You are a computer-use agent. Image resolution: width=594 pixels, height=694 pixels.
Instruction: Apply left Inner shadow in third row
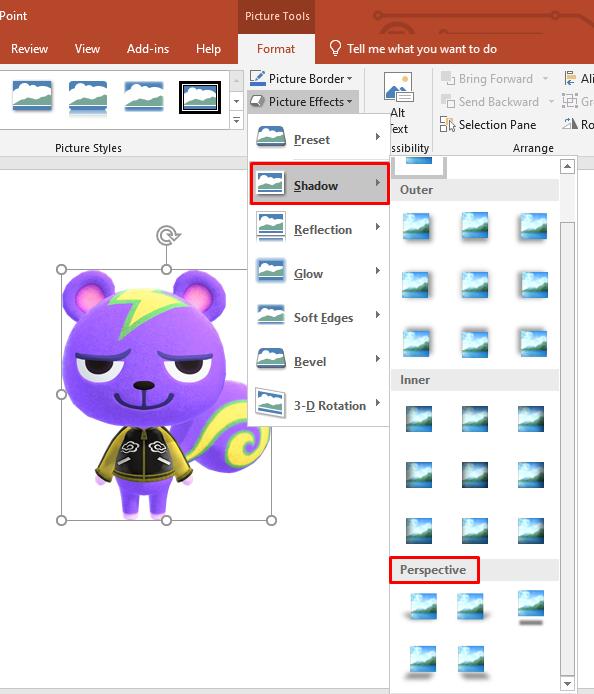point(419,530)
